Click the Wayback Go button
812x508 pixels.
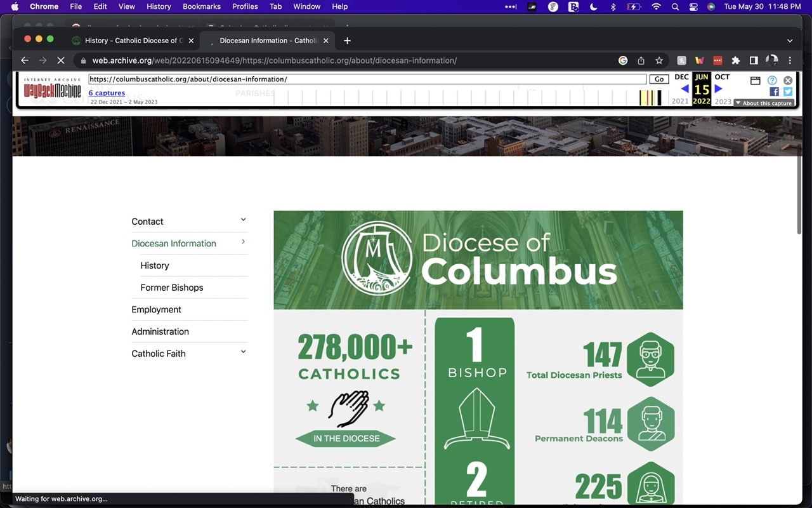(x=659, y=79)
